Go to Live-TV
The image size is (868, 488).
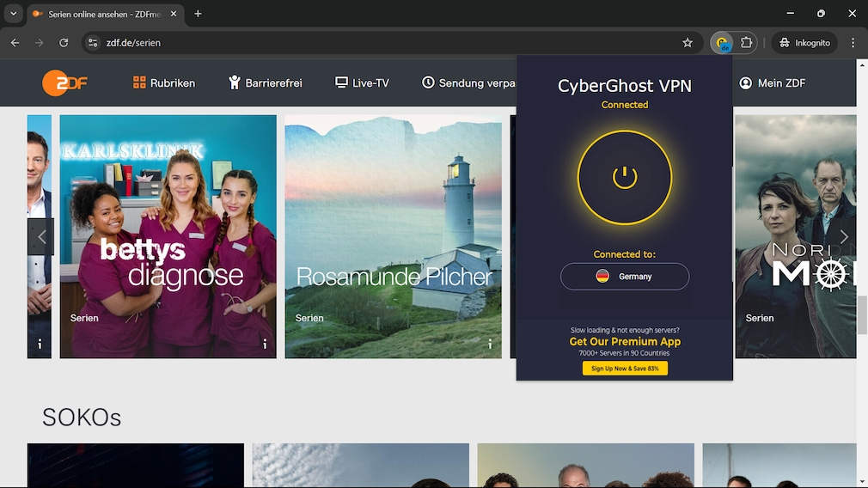[x=362, y=83]
